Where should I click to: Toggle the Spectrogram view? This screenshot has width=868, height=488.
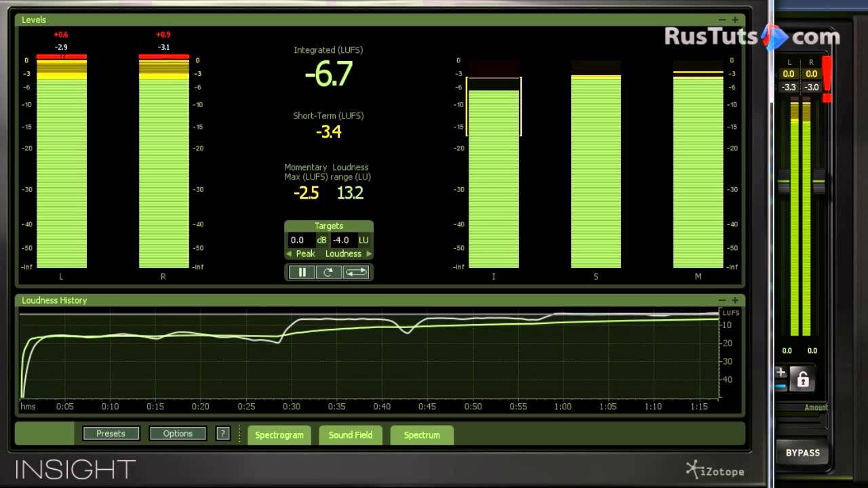click(279, 435)
